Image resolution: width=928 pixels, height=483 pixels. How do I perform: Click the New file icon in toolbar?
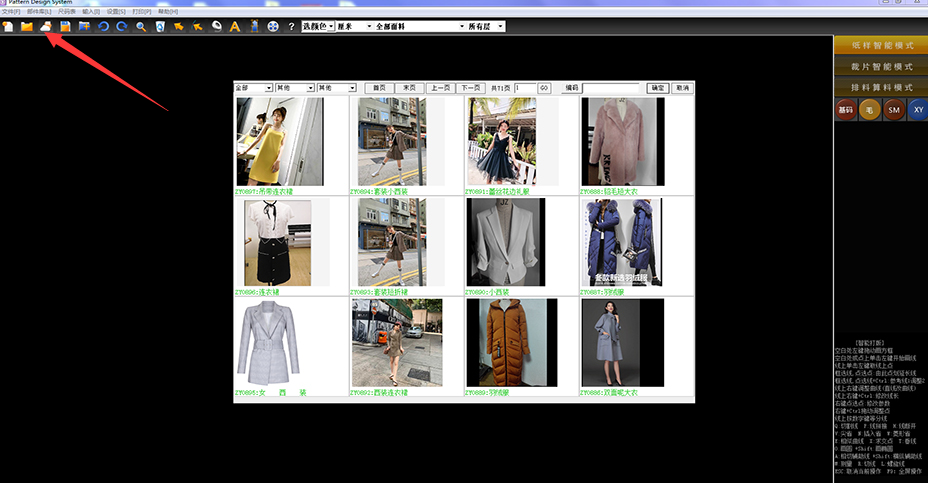point(8,25)
